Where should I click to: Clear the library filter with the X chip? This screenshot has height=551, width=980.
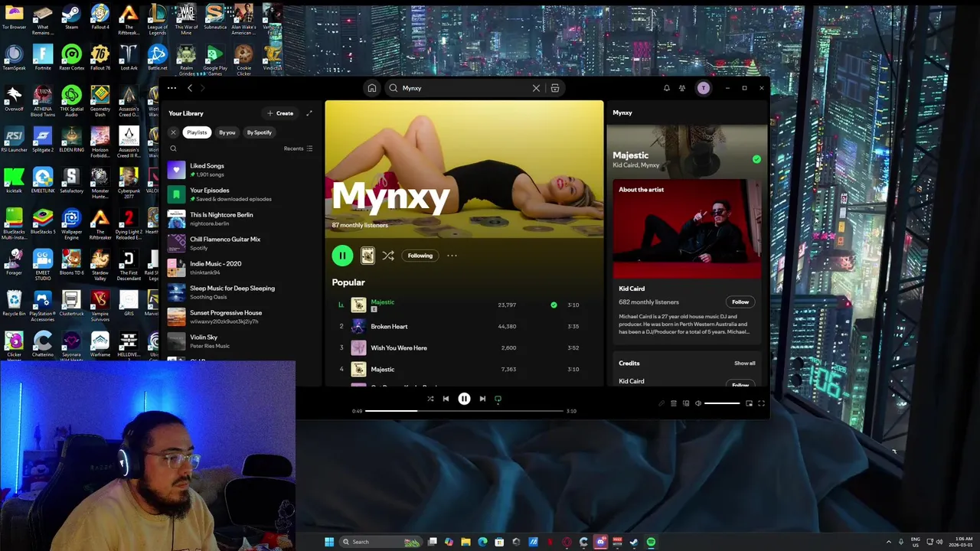173,132
